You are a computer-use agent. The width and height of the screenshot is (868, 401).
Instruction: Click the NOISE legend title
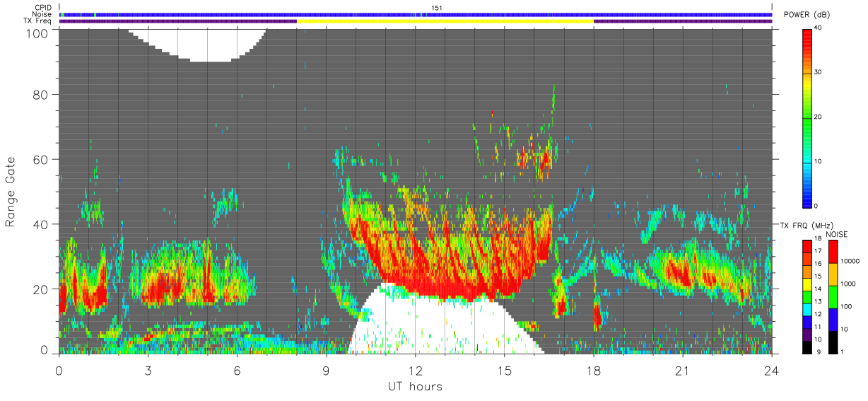[x=838, y=234]
